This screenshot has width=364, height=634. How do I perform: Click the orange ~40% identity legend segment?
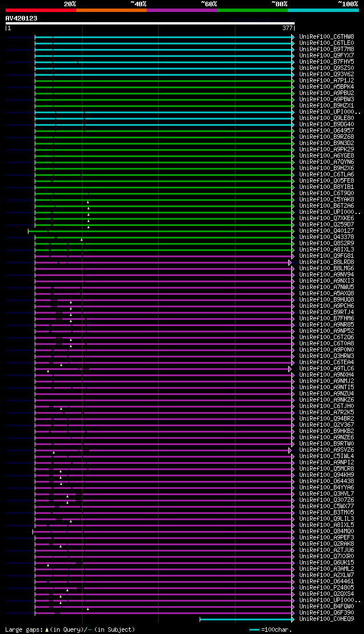click(111, 10)
